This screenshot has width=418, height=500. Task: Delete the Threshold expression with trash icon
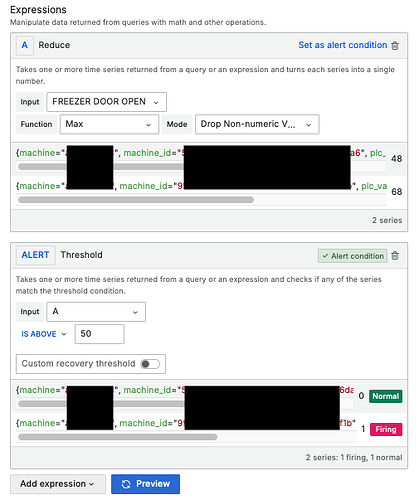(x=395, y=256)
